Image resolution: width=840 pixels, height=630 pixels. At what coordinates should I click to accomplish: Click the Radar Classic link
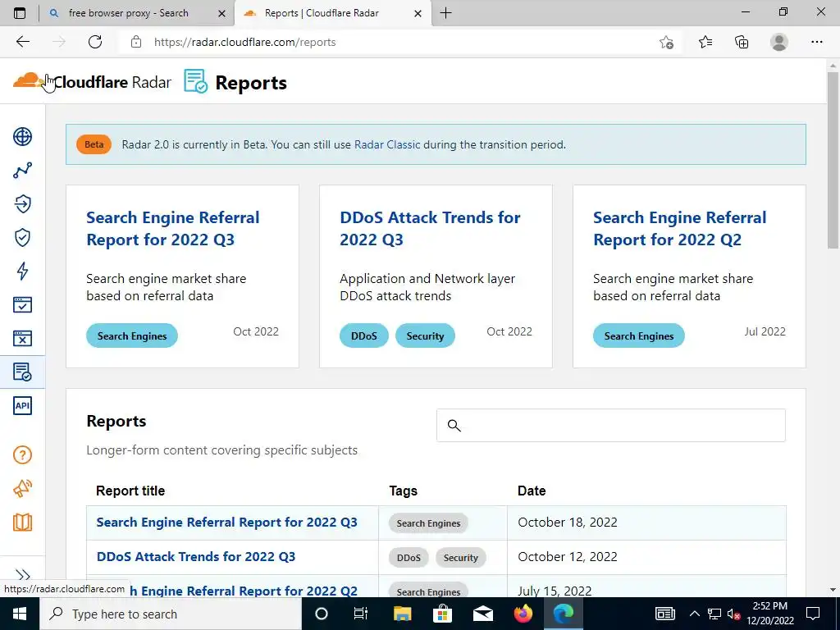(387, 144)
